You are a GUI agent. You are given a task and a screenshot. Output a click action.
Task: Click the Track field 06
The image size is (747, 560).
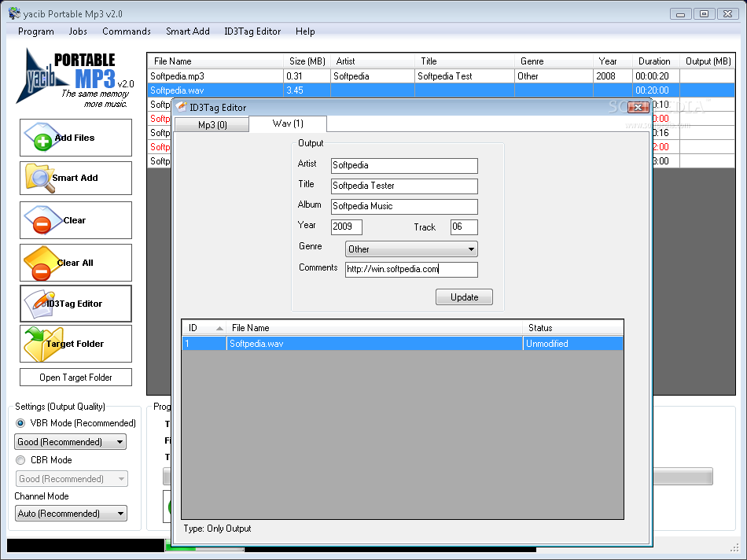tap(464, 227)
